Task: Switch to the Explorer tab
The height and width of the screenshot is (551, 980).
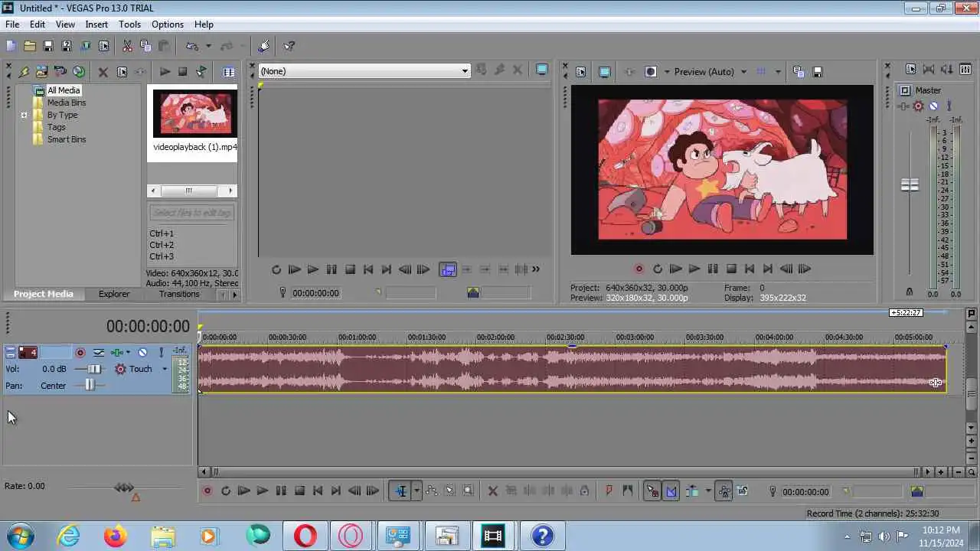Action: click(x=114, y=294)
